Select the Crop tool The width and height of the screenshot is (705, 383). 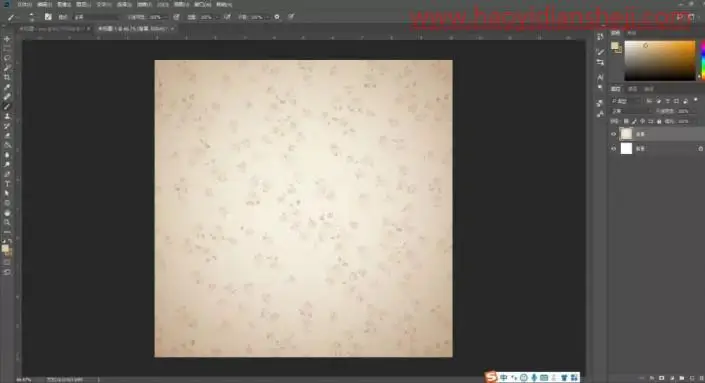pyautogui.click(x=7, y=78)
